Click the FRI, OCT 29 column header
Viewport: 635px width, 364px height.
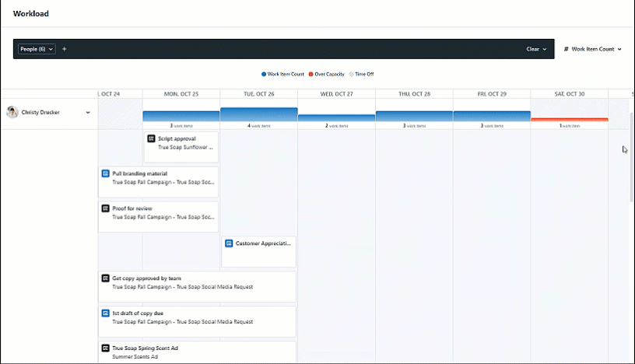point(492,94)
